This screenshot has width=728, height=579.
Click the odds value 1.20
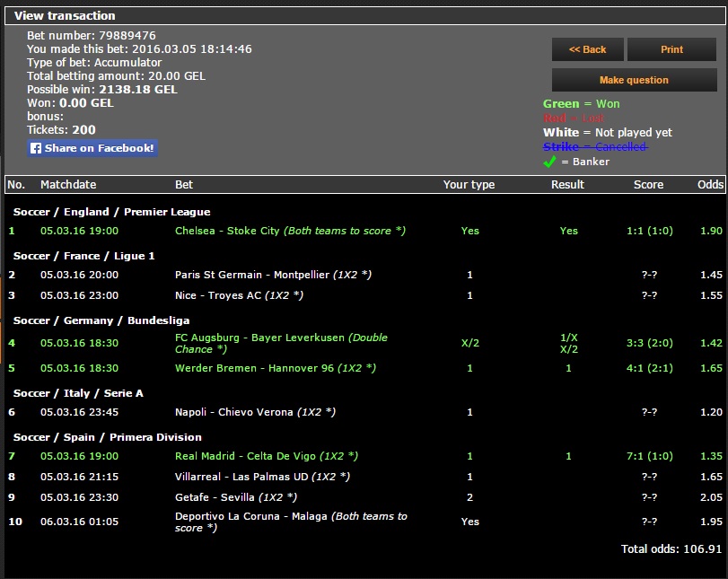coord(711,412)
